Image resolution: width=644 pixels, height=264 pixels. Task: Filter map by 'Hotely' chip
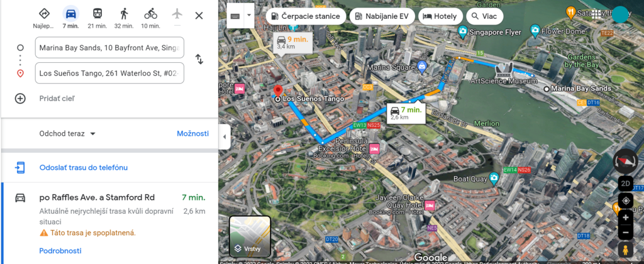tap(440, 16)
